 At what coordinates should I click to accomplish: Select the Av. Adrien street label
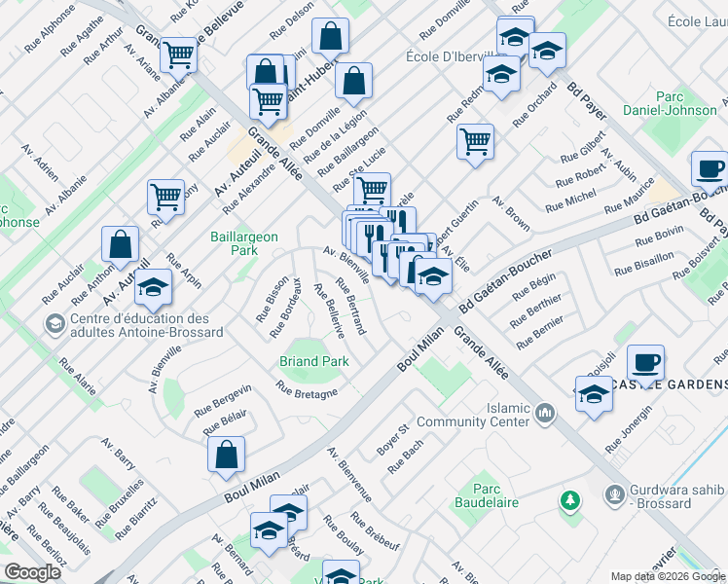click(x=40, y=163)
